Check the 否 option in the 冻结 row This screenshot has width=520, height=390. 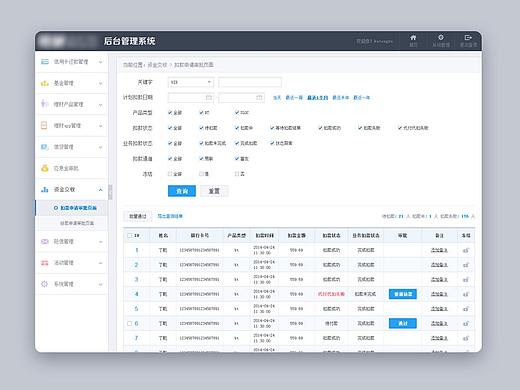(237, 174)
